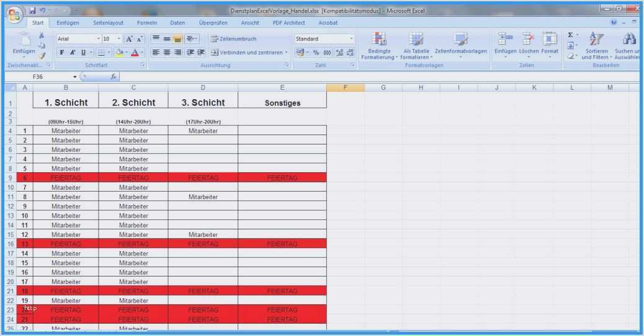Click Einfügen in the Zellen group
This screenshot has height=336, width=644.
point(505,46)
